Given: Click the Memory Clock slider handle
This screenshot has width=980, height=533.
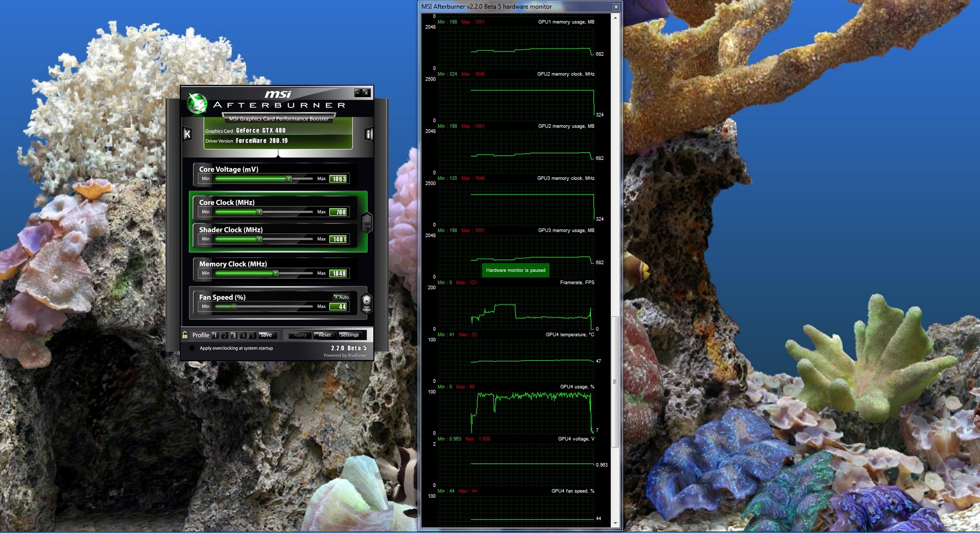Looking at the screenshot, I should tap(276, 273).
